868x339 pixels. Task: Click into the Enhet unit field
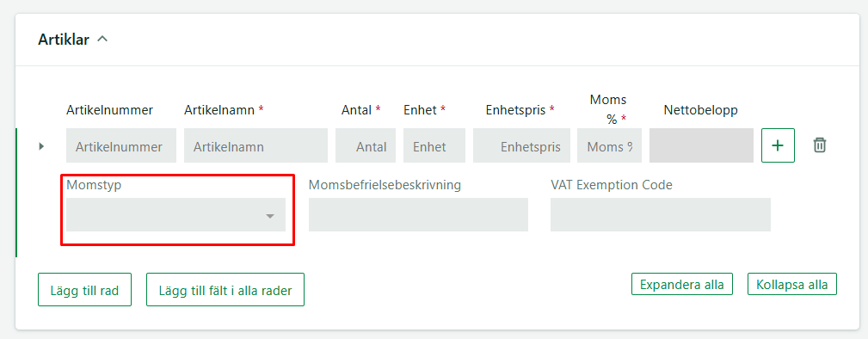434,145
